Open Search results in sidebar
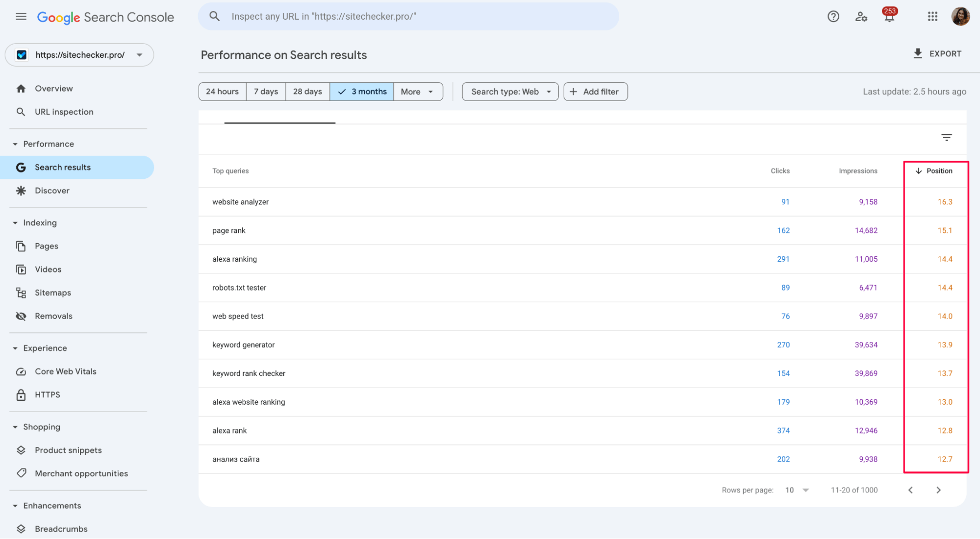The height and width of the screenshot is (539, 980). tap(77, 168)
